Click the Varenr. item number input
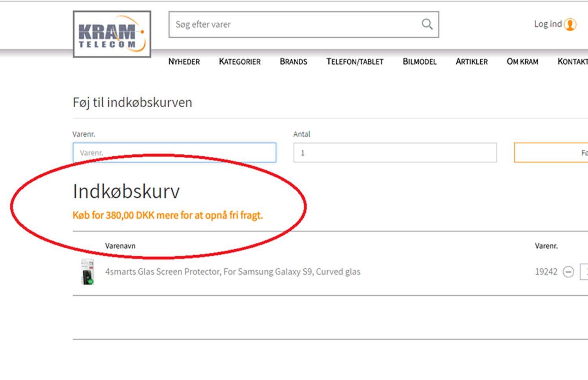The height and width of the screenshot is (380, 588). pos(174,153)
